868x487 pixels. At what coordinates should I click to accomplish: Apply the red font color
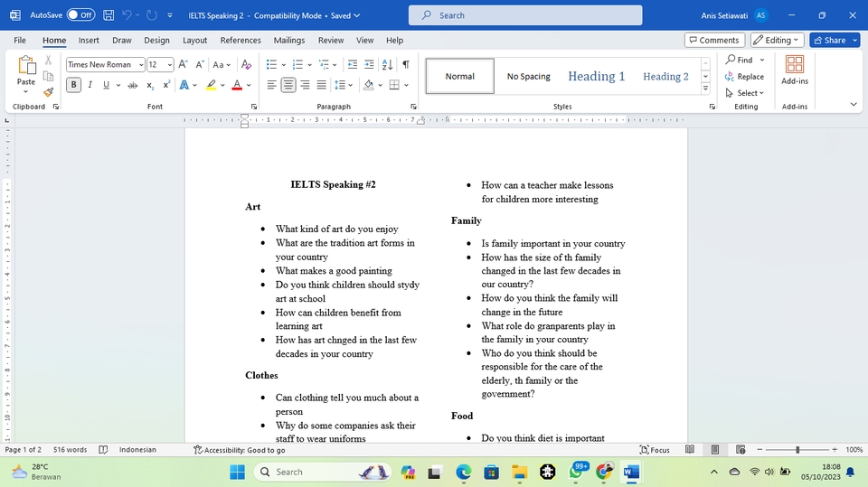[237, 85]
